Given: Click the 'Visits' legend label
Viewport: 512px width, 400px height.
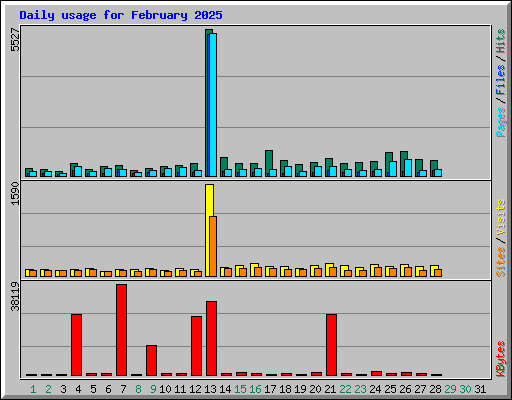Looking at the screenshot, I should pos(500,218).
